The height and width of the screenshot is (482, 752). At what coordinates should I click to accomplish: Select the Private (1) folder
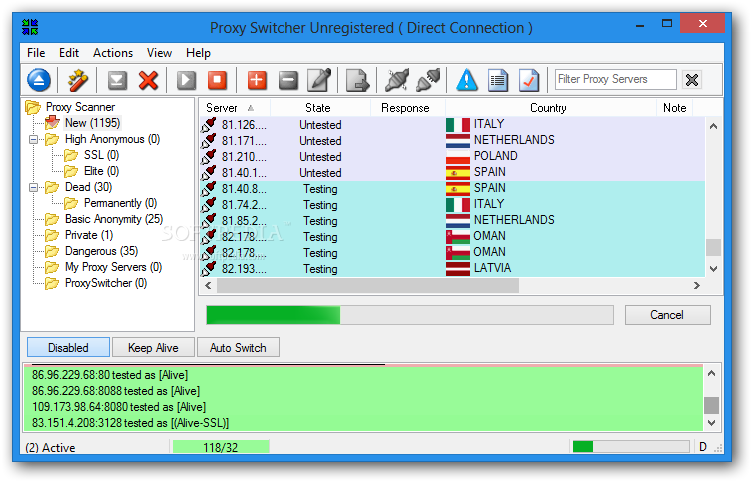pos(89,235)
